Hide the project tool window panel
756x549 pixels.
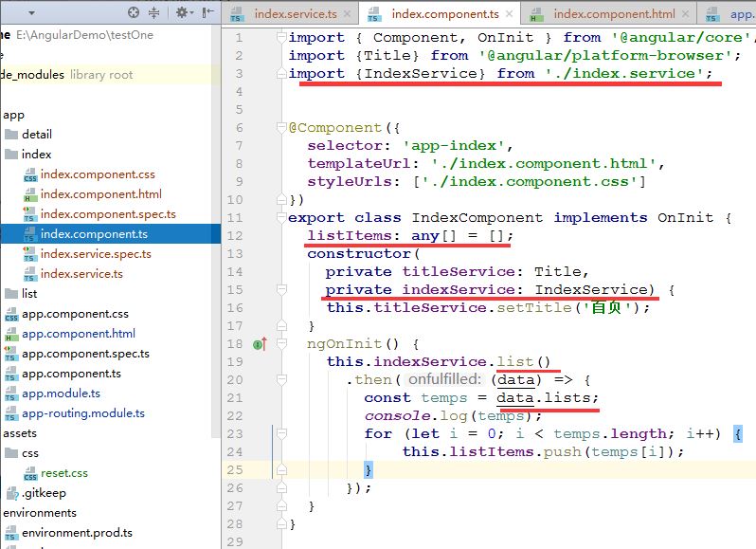[207, 12]
